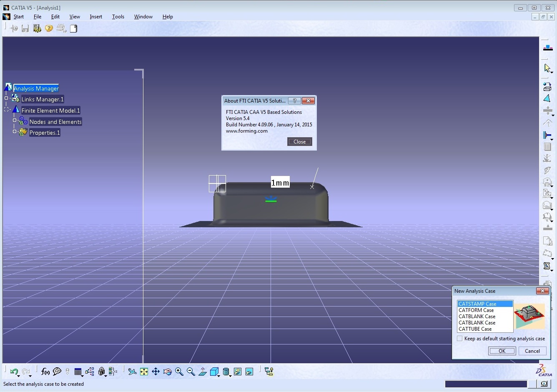Click the blue scroll report icon
Screen dimensions: 557x392
tap(547, 266)
